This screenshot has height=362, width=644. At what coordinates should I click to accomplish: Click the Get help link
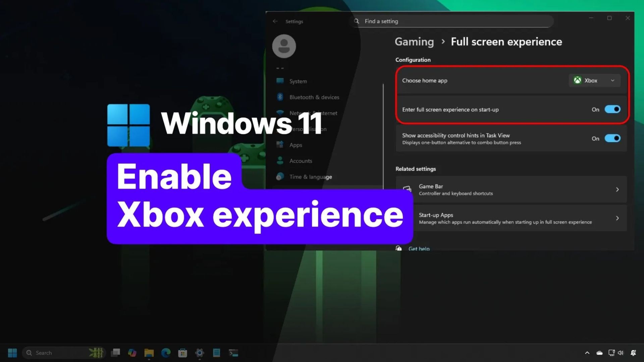[x=419, y=248]
